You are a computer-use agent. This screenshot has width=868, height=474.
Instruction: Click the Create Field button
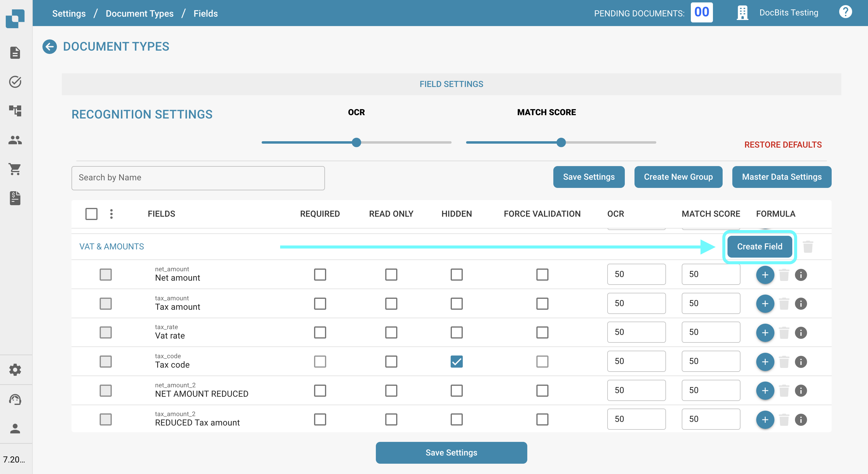(760, 247)
